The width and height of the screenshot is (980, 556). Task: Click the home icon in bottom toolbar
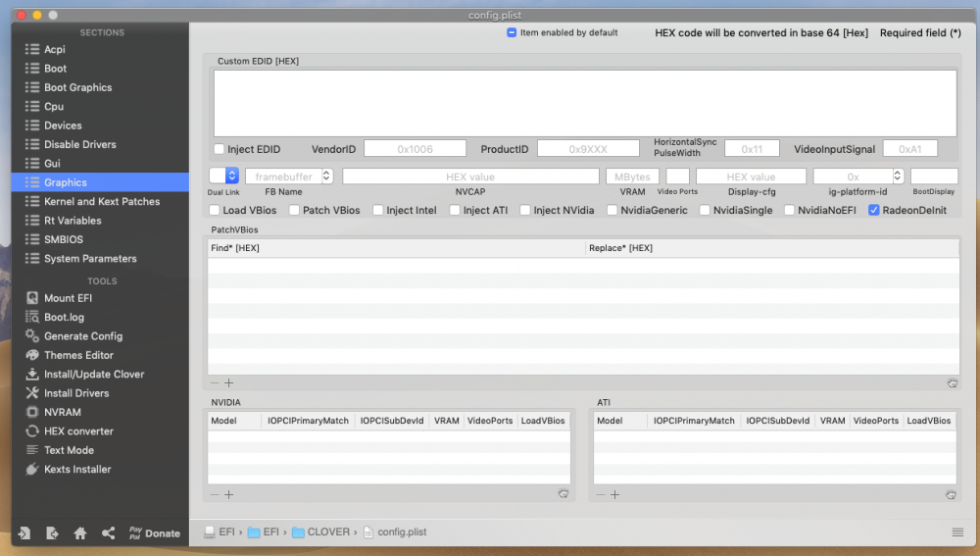tap(80, 532)
